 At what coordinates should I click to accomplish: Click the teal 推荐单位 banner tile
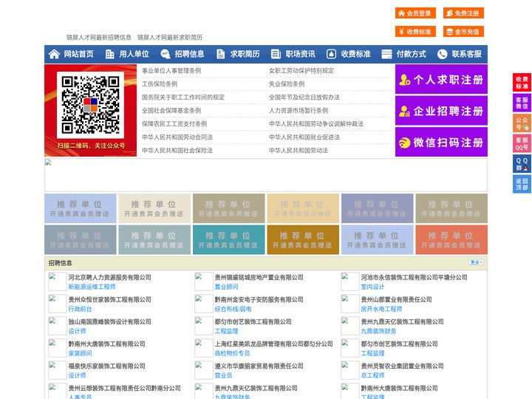pos(228,239)
